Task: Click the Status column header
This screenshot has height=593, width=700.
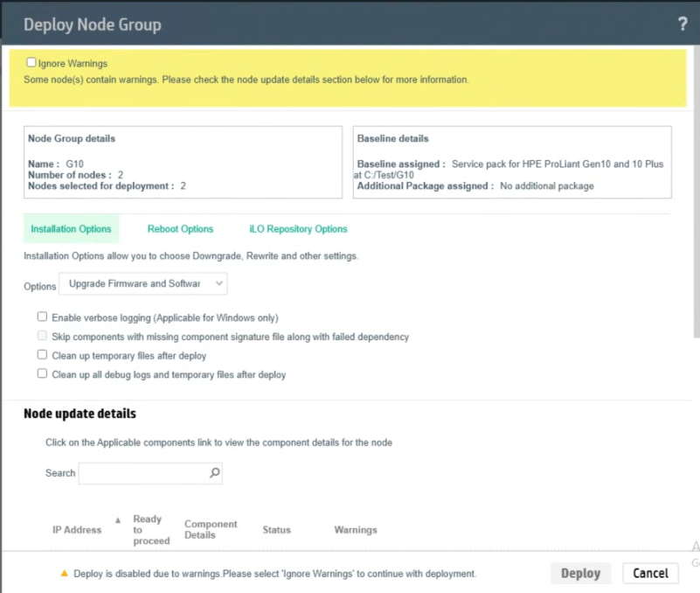Action: (276, 530)
